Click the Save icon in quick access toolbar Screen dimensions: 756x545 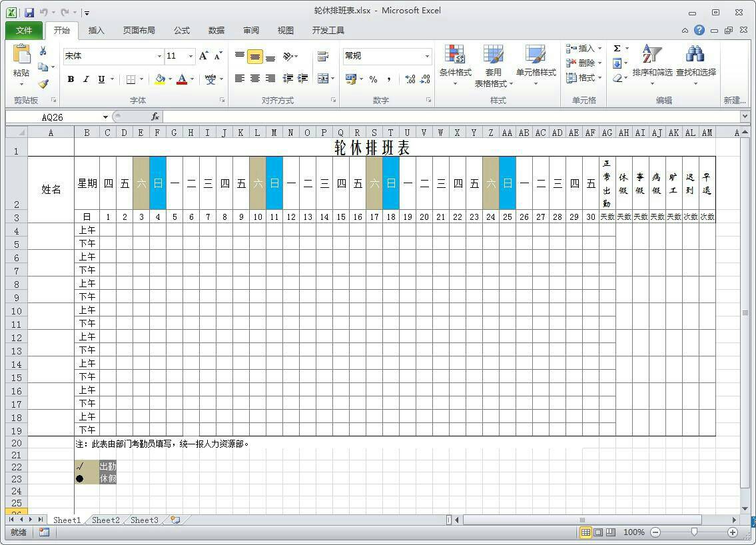tap(29, 12)
